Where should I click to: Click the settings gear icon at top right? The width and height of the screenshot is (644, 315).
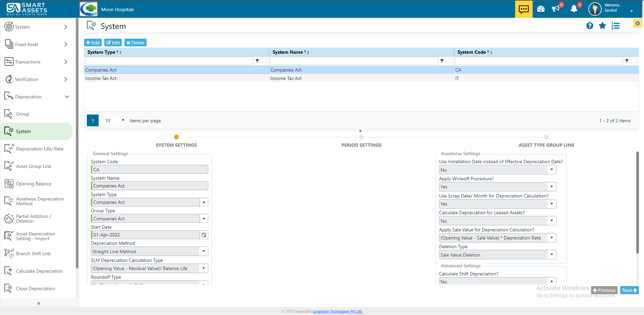637,23
